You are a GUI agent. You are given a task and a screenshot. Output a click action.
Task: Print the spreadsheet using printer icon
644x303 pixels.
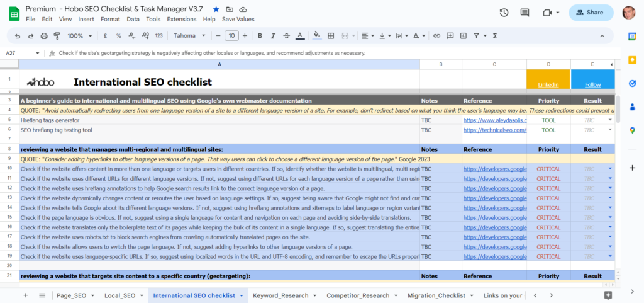point(44,36)
